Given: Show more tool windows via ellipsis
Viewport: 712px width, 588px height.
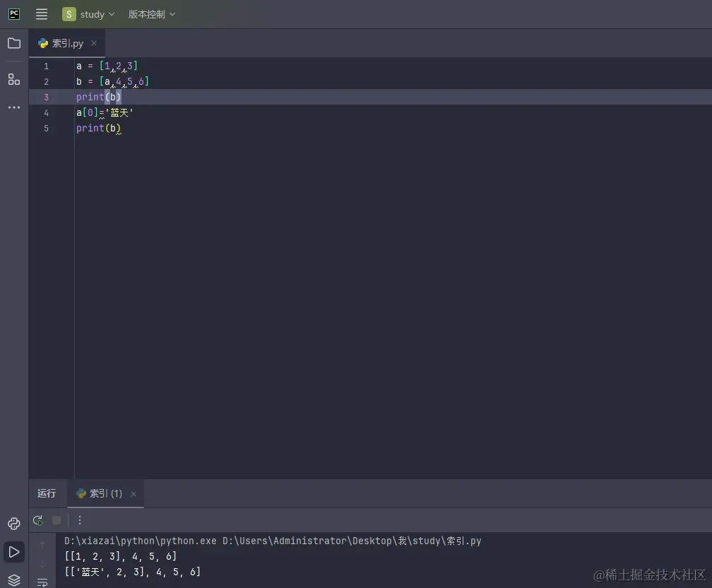Looking at the screenshot, I should coord(14,107).
